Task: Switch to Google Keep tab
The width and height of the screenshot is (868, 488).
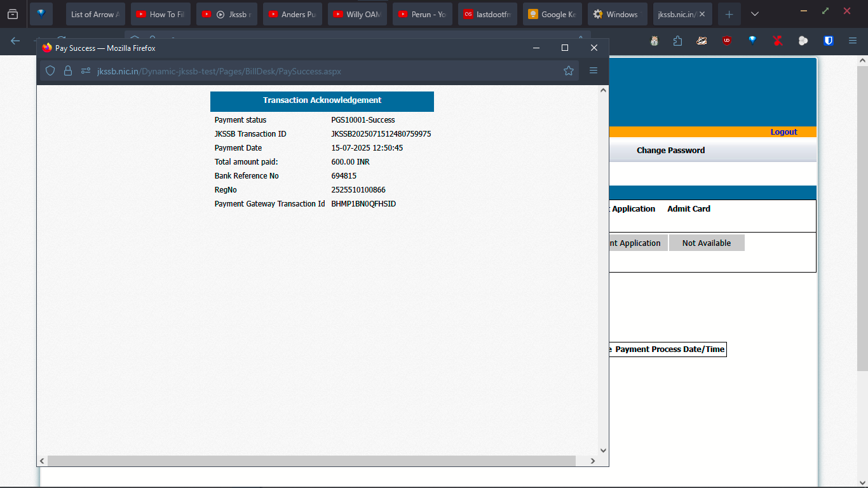Action: pos(552,14)
